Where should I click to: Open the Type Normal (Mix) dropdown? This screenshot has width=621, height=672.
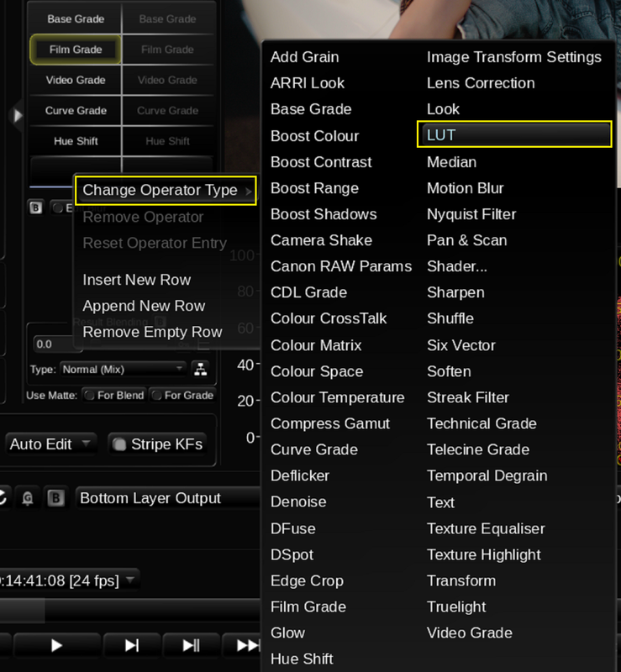[123, 369]
